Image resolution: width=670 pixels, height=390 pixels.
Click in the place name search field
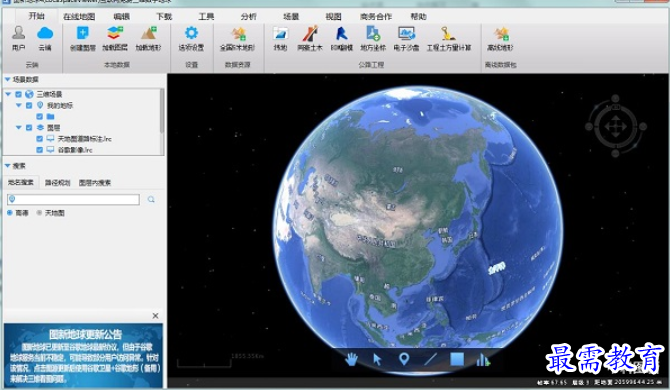click(73, 199)
